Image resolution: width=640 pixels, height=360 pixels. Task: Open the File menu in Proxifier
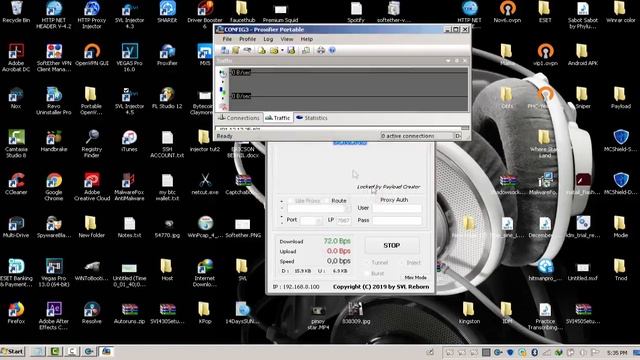click(227, 39)
